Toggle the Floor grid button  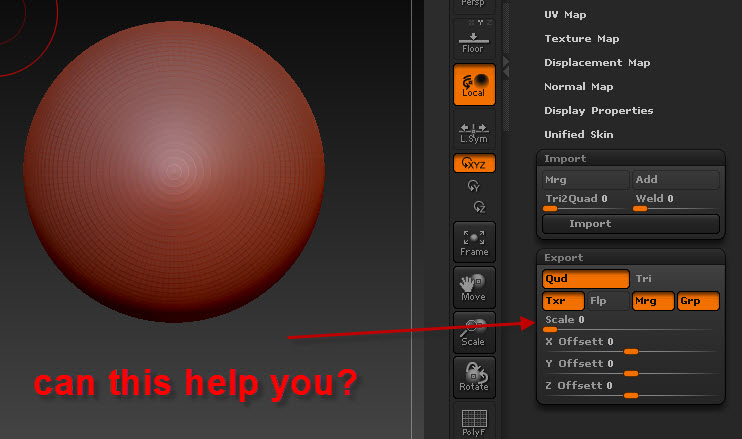(x=474, y=39)
